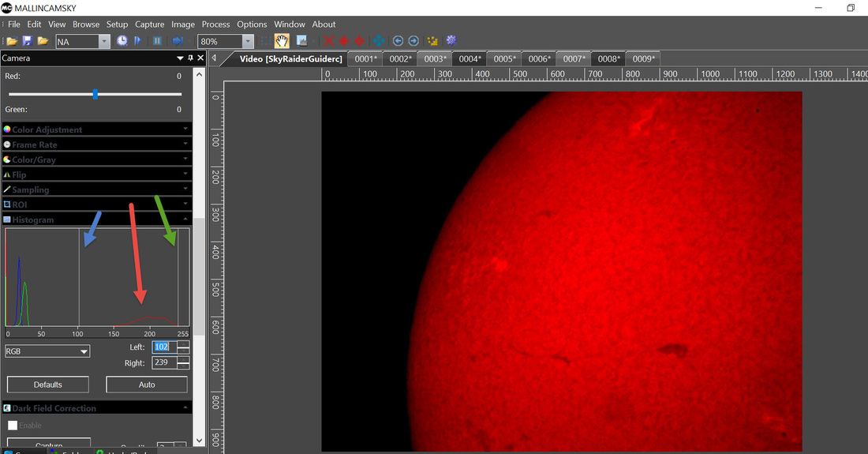Close the Camera panel

pyautogui.click(x=200, y=58)
